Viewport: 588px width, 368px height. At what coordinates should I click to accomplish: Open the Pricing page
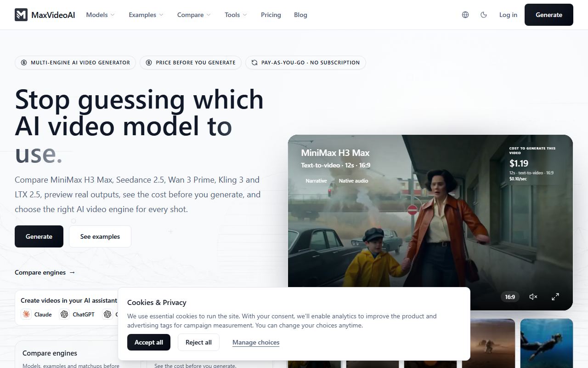pos(271,15)
